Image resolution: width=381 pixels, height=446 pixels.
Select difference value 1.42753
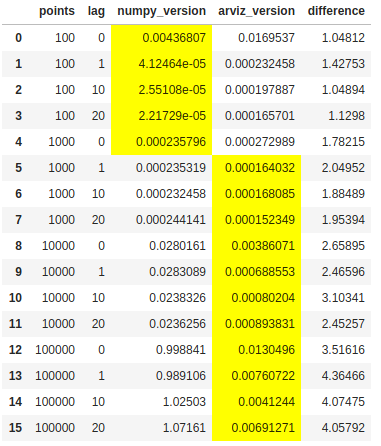(x=336, y=64)
